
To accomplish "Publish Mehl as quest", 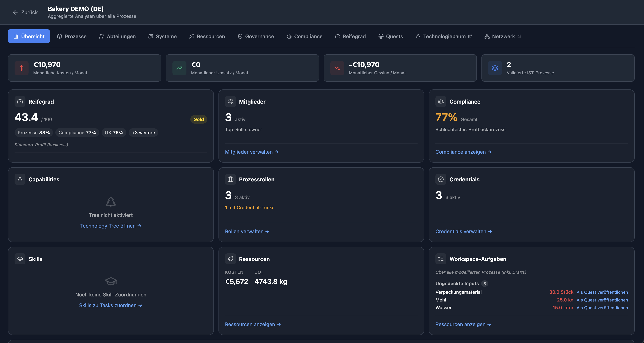I will pos(602,300).
